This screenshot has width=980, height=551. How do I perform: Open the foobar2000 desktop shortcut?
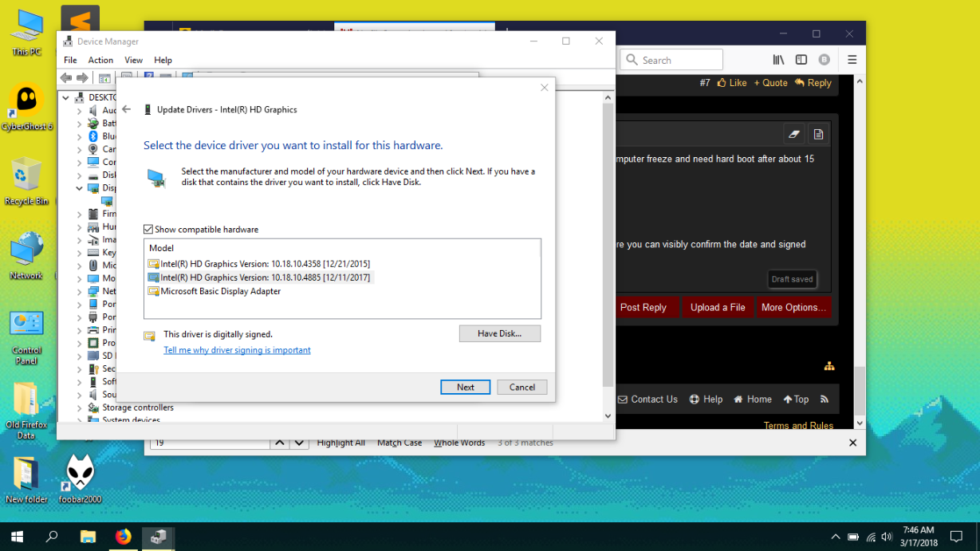[80, 478]
